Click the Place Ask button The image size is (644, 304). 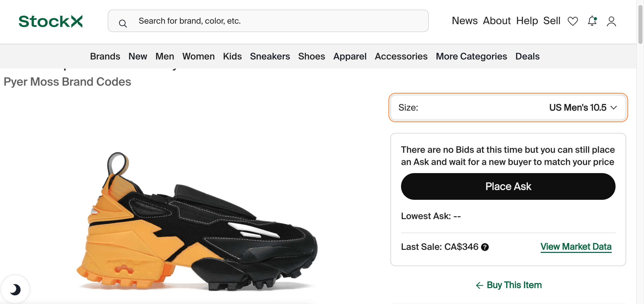pyautogui.click(x=508, y=186)
